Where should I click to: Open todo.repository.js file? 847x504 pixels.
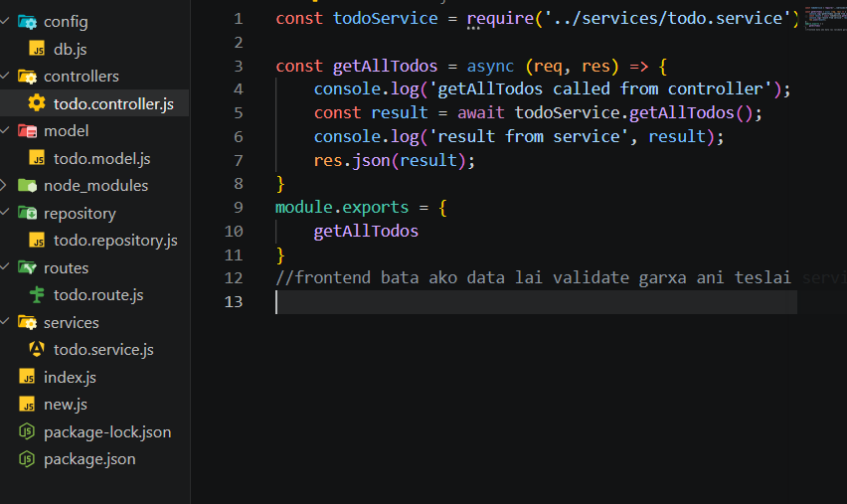115,241
